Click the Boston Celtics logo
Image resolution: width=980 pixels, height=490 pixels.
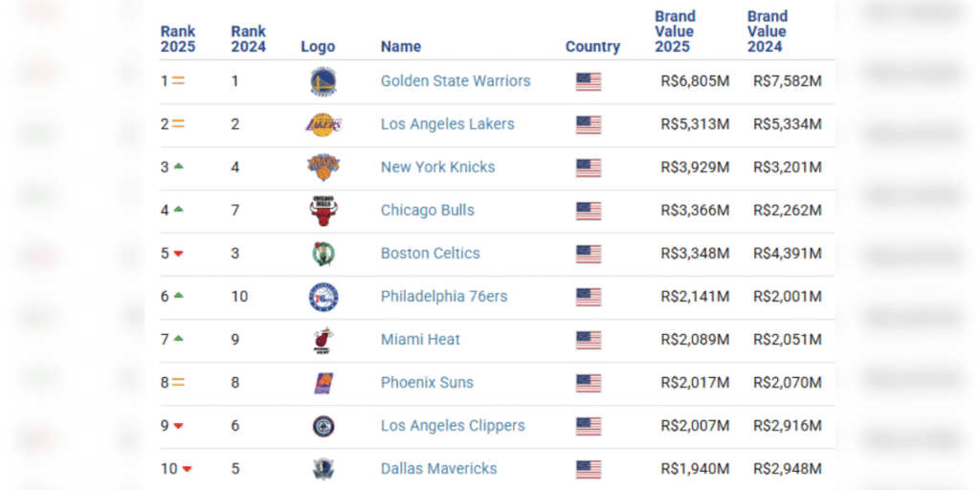tap(323, 254)
